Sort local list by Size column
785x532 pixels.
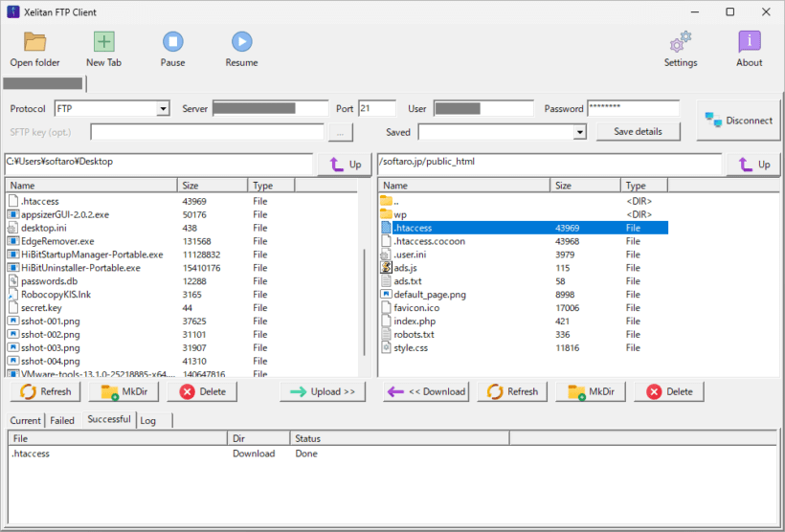tap(213, 186)
